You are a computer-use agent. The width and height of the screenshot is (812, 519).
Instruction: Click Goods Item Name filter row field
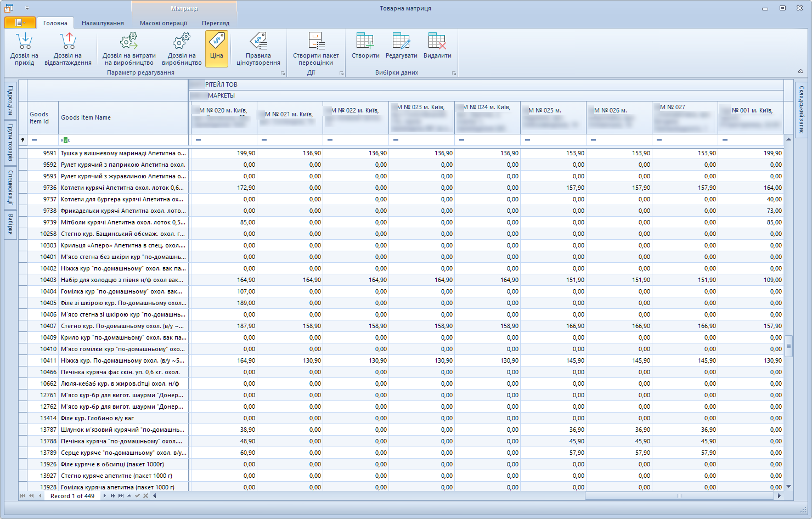tap(123, 140)
